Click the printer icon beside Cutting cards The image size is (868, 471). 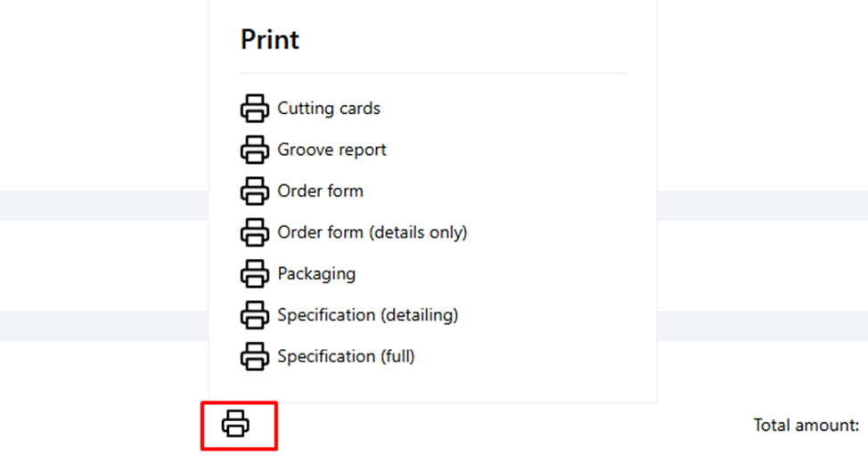coord(255,109)
